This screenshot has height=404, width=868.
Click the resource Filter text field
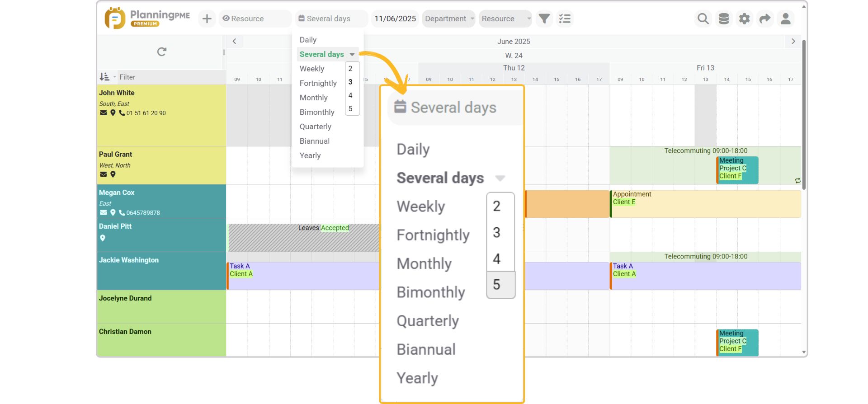pos(170,77)
